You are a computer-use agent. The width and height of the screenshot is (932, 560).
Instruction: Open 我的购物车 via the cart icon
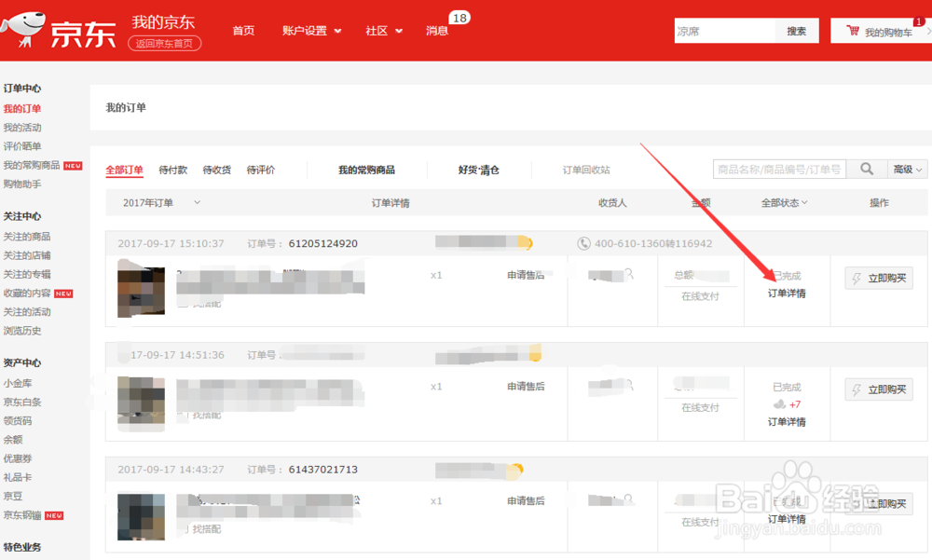tap(854, 29)
